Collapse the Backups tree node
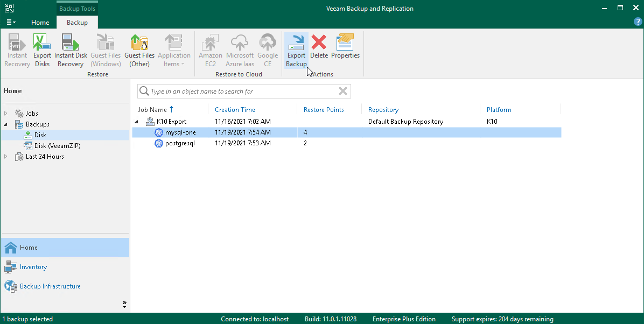Screen dimensions: 644x324 pyautogui.click(x=6, y=124)
